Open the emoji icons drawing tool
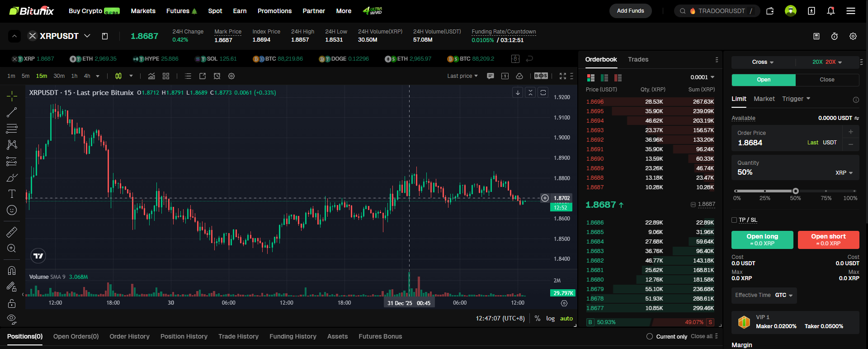 pyautogui.click(x=12, y=210)
